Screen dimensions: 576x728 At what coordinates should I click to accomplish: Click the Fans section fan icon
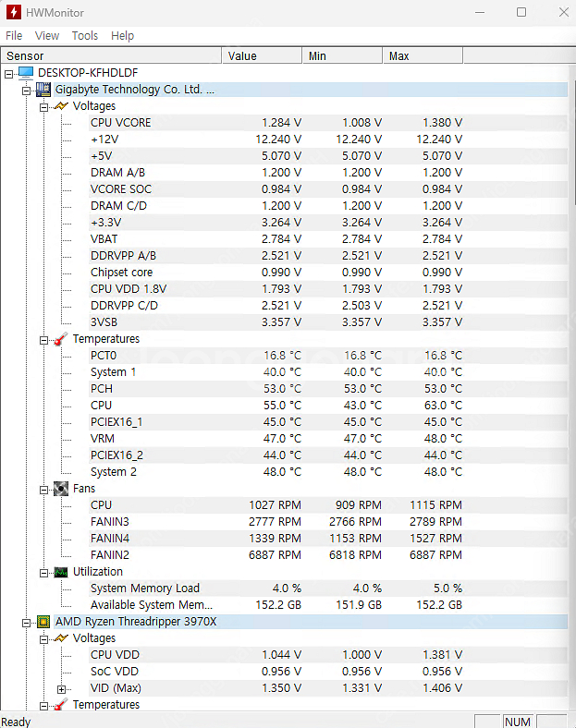61,489
